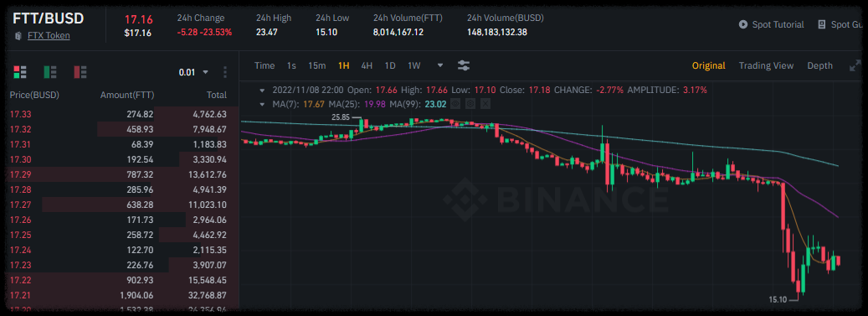
Task: Click 24h Change value -5.28 -23.53%
Action: click(204, 32)
